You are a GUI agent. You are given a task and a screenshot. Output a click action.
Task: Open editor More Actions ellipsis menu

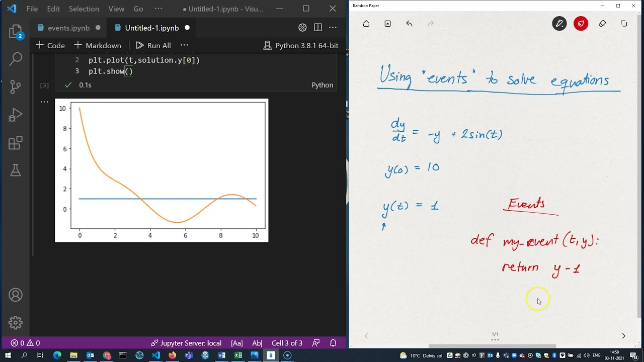pyautogui.click(x=333, y=28)
